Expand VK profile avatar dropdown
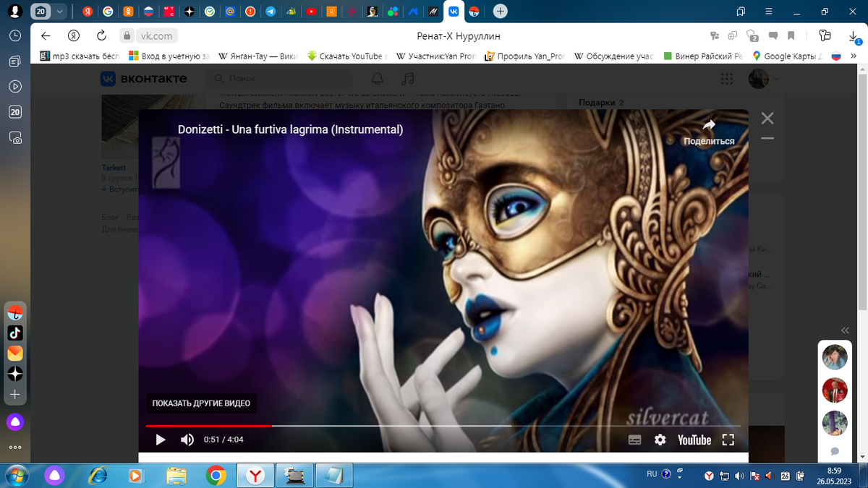Screen dimensions: 868x488 pyautogui.click(x=764, y=79)
